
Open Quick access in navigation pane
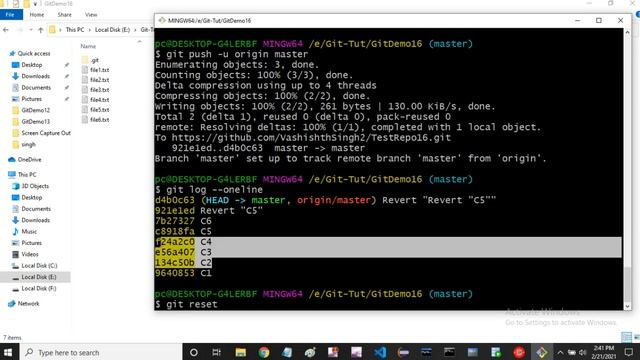[x=30, y=53]
